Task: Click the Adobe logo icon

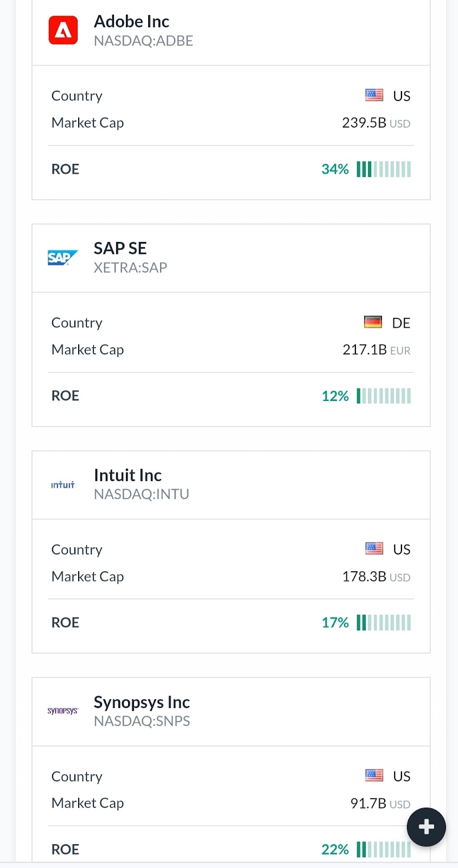Action: pos(63,30)
